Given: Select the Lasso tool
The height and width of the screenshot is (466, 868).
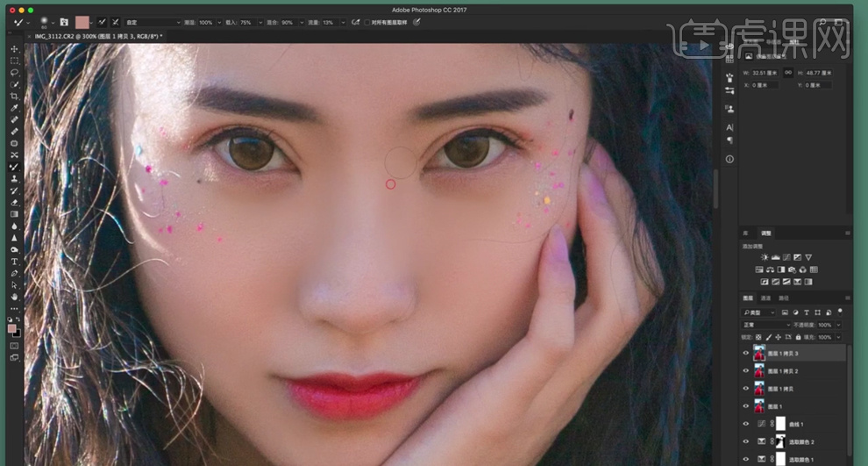Looking at the screenshot, I should coord(14,73).
